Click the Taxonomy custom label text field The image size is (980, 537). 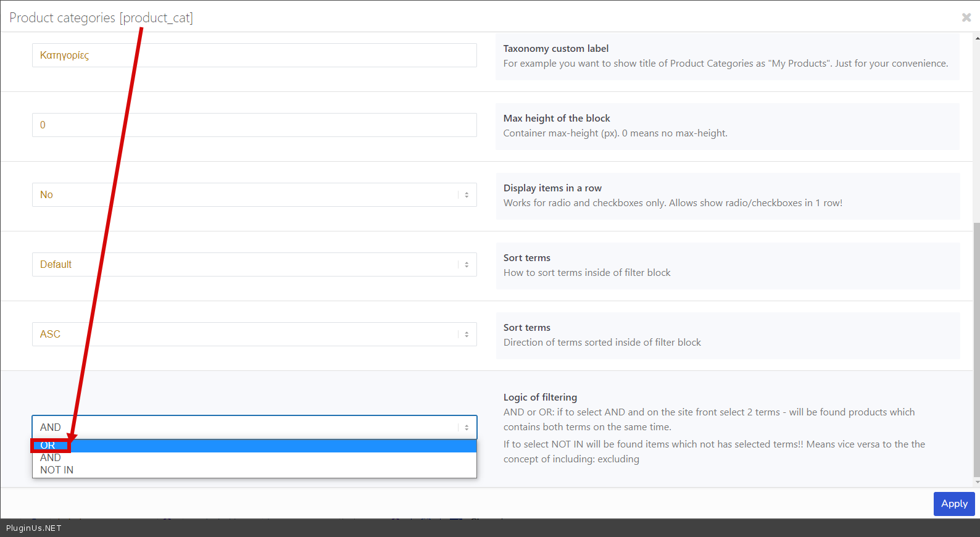(254, 56)
